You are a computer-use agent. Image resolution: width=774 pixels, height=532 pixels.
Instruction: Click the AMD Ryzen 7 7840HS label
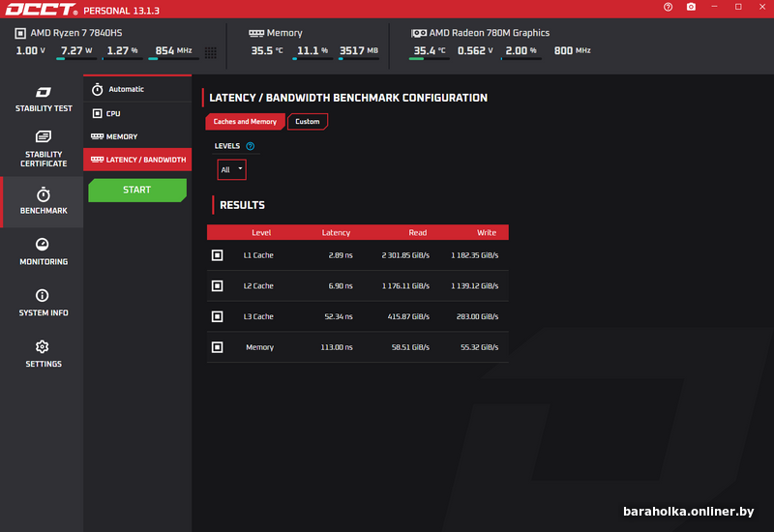click(76, 33)
